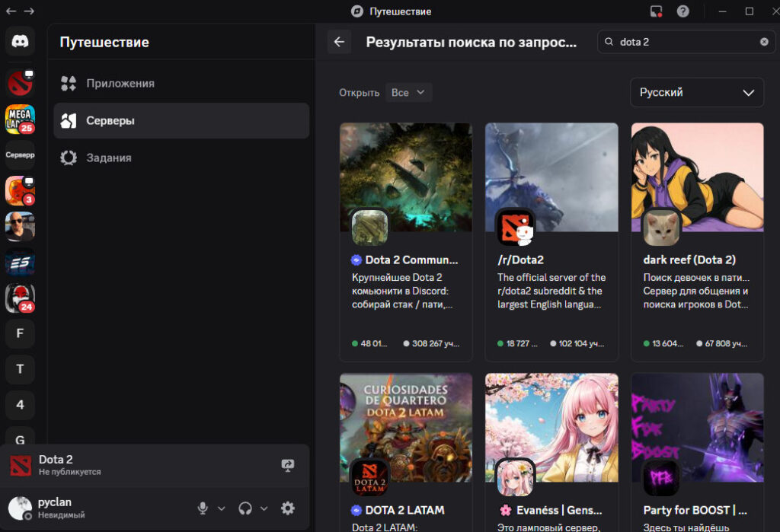This screenshot has height=532, width=780.
Task: Click inside the dota 2 search field
Action: (686, 42)
